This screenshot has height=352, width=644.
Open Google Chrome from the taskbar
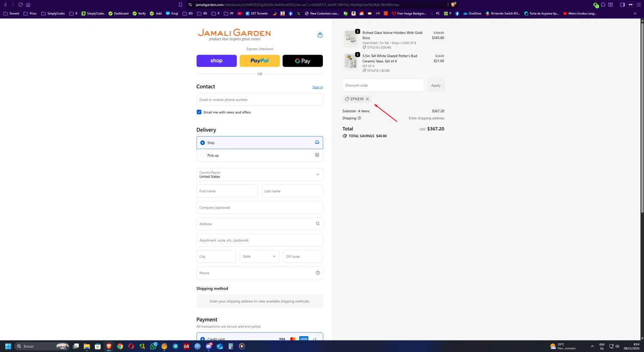click(x=120, y=346)
